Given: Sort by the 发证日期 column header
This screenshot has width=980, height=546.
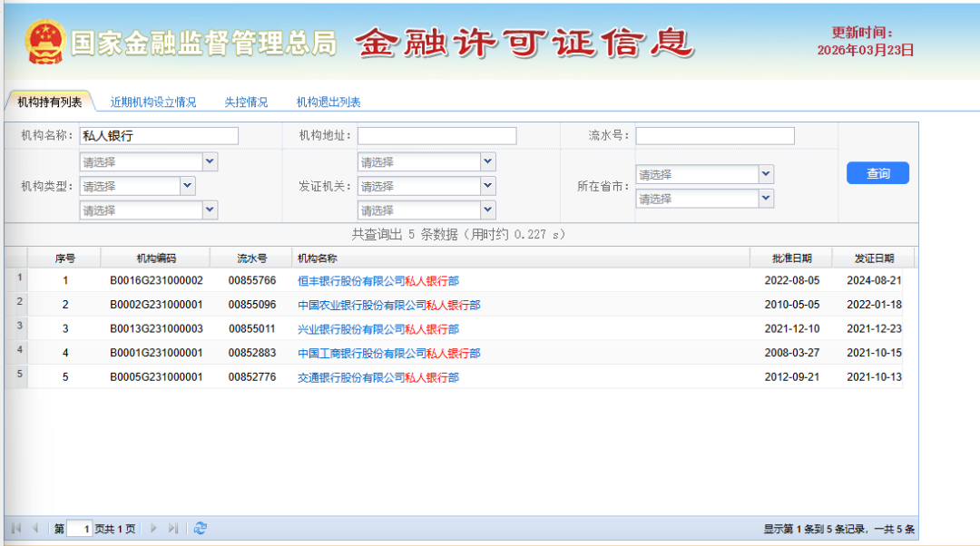Looking at the screenshot, I should tap(874, 258).
